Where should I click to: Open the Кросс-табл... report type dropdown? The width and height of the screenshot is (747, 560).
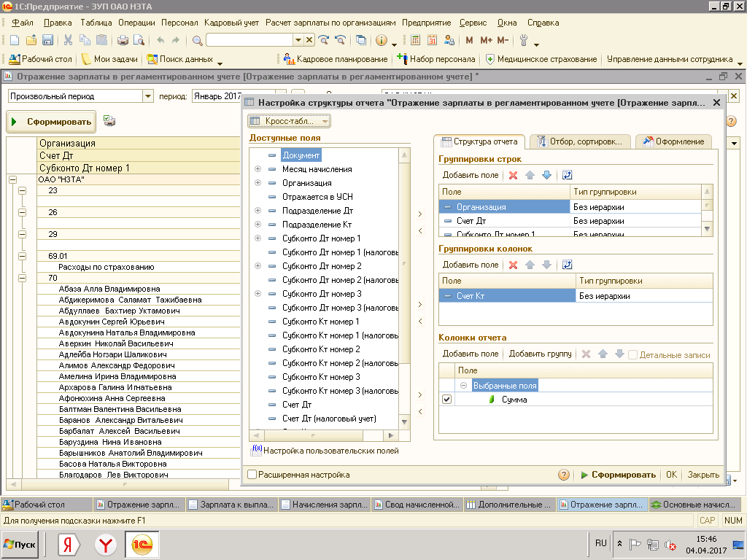[x=289, y=121]
